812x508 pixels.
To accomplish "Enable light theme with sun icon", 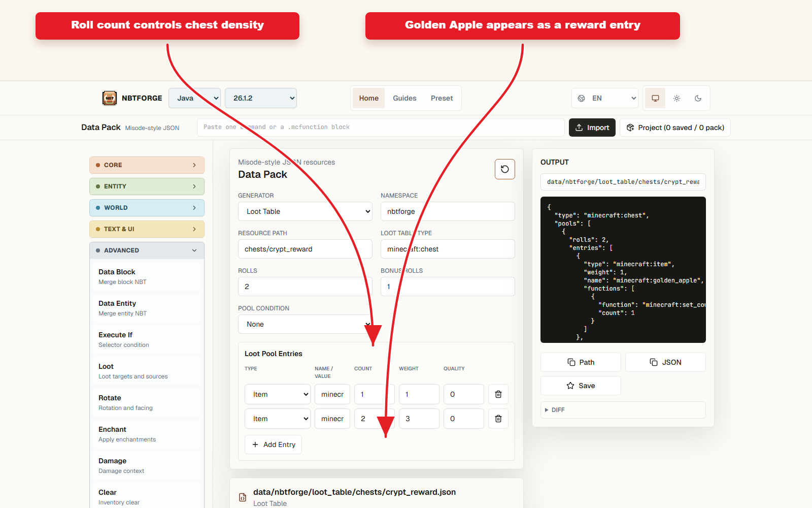I will (x=676, y=98).
